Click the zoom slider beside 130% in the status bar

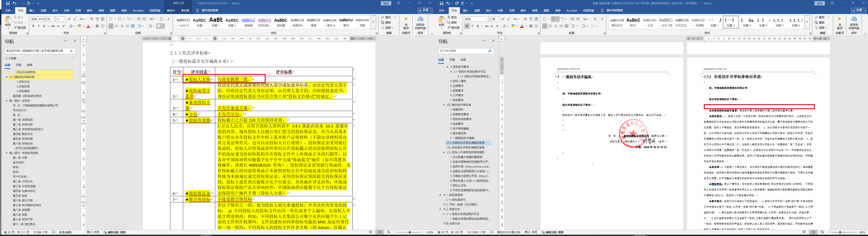[409, 232]
